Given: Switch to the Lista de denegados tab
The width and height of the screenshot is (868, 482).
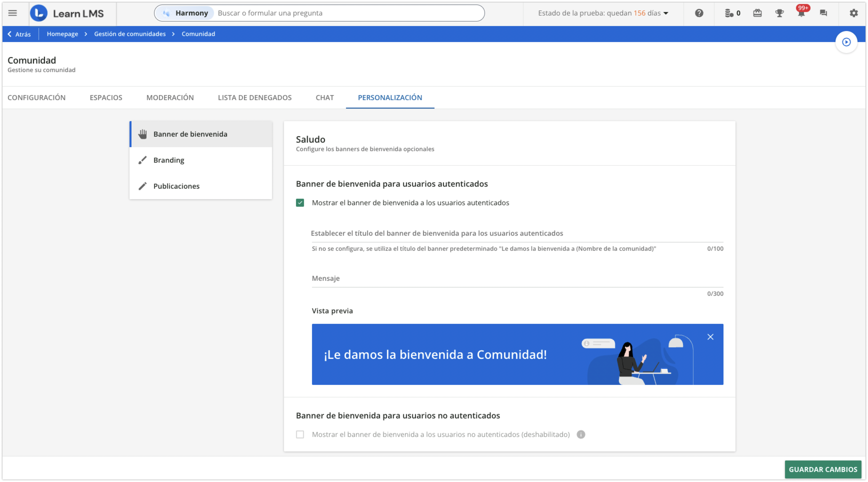Looking at the screenshot, I should tap(254, 98).
